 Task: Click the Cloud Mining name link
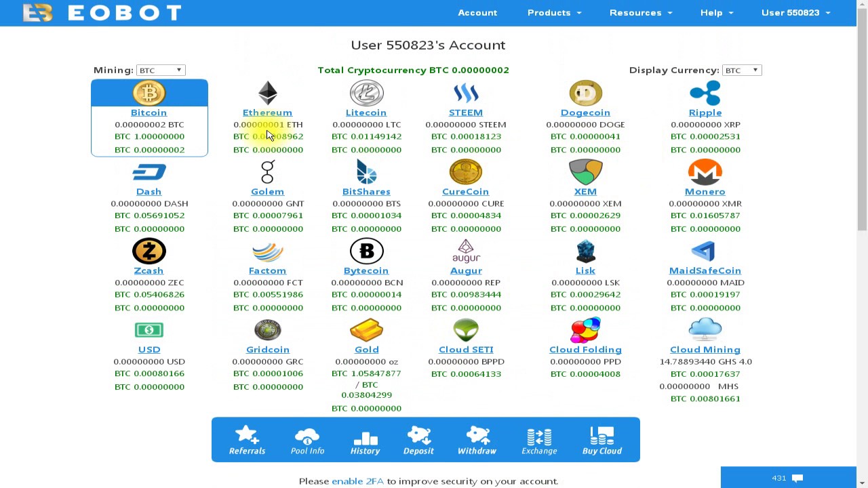[x=705, y=350]
